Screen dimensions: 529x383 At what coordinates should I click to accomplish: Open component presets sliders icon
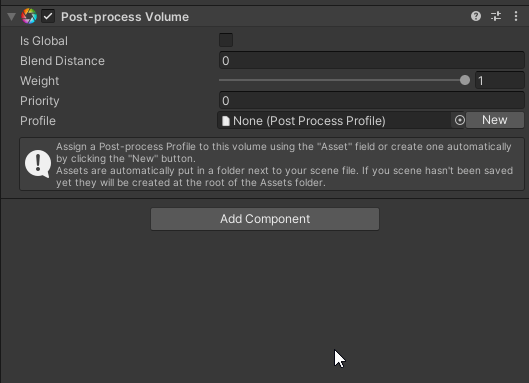[496, 16]
